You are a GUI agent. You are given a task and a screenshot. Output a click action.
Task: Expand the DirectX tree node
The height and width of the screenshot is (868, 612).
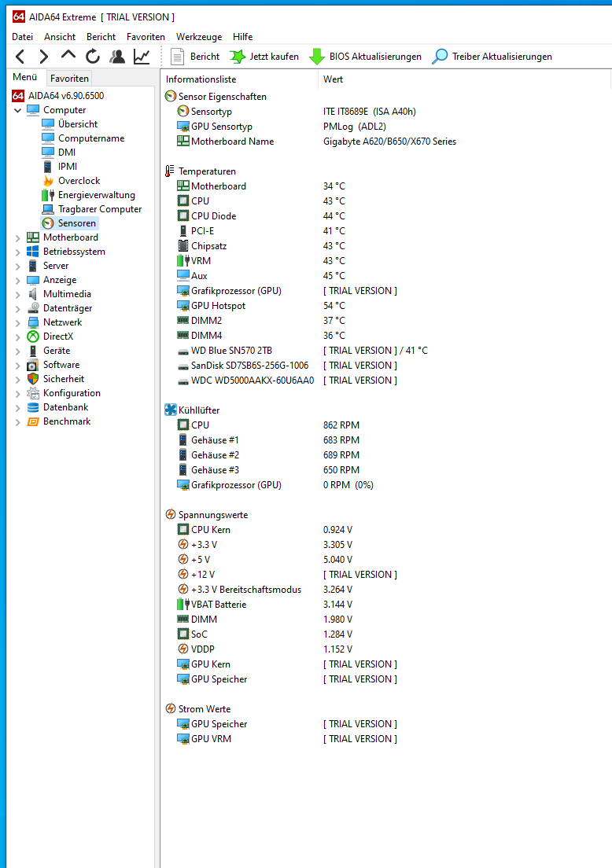tap(18, 337)
